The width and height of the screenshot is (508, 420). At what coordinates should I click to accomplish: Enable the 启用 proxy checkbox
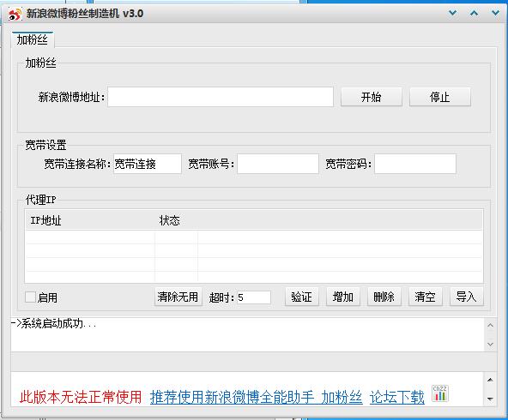30,297
